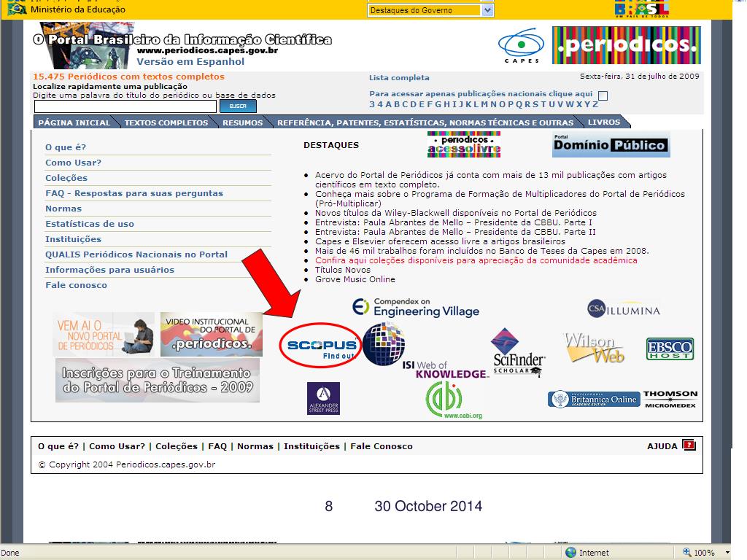Open the SciFinder Scholar logo

click(519, 352)
